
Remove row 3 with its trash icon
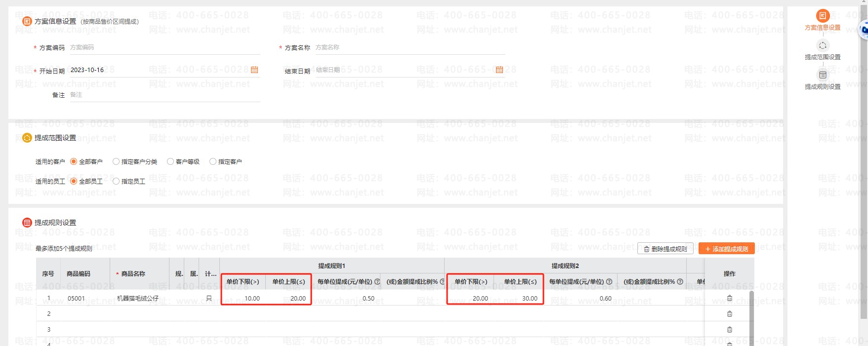[x=730, y=330]
